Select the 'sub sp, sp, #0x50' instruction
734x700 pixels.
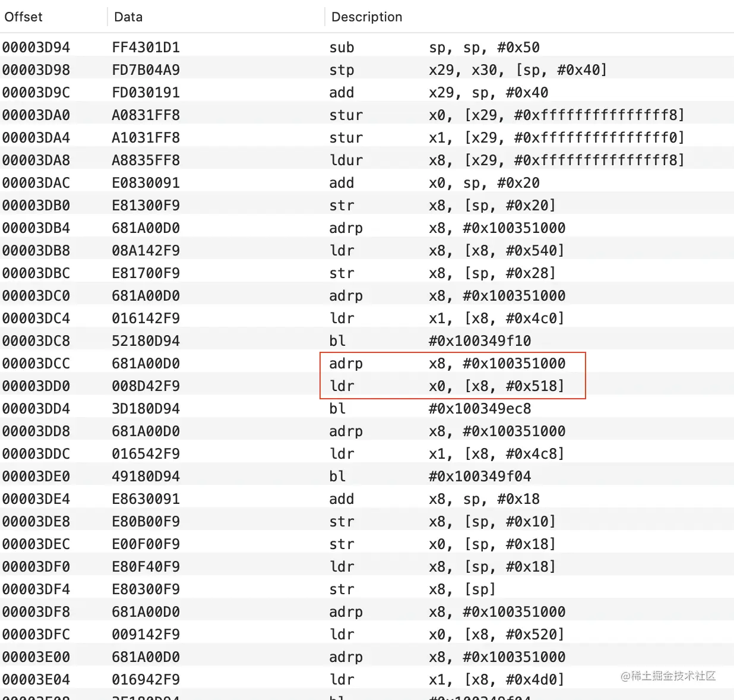pyautogui.click(x=434, y=48)
